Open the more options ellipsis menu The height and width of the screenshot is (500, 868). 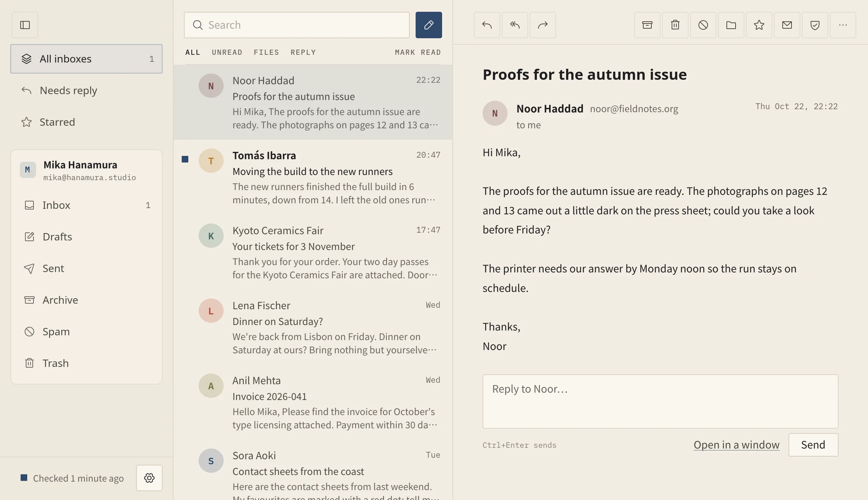pos(843,25)
